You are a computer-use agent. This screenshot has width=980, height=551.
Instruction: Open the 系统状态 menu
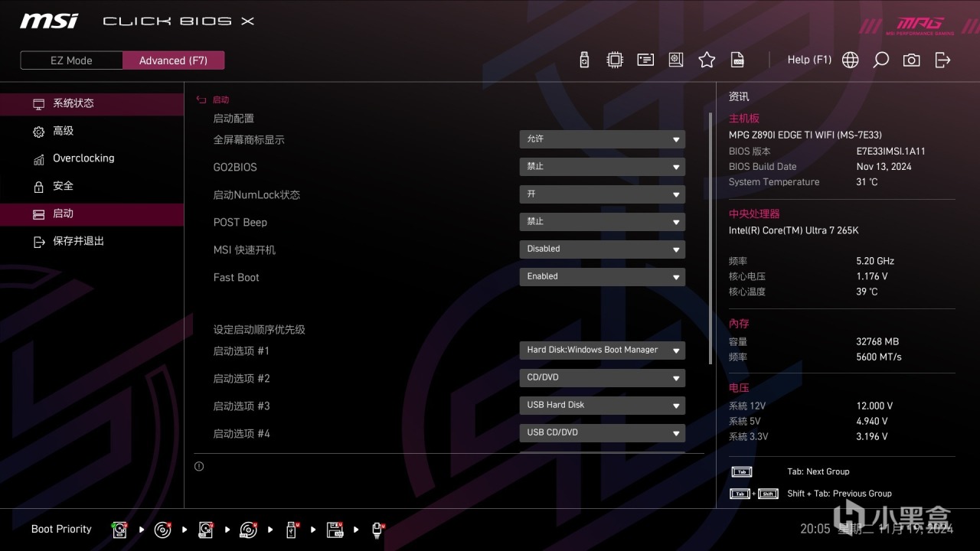pyautogui.click(x=92, y=103)
